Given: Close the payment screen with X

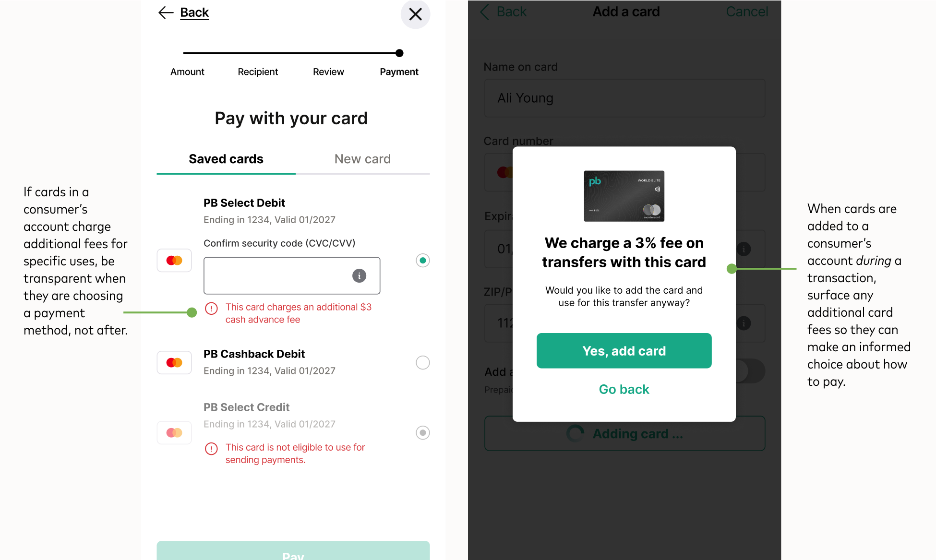Looking at the screenshot, I should (415, 14).
